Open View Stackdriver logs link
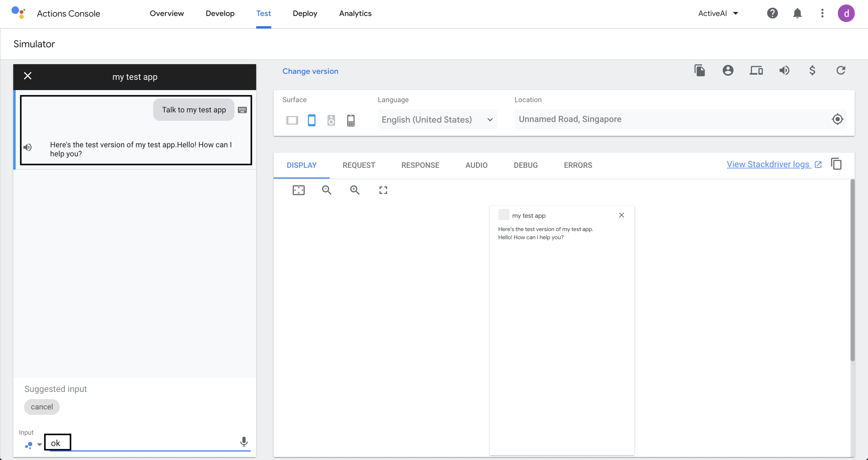This screenshot has width=868, height=460. [x=774, y=164]
